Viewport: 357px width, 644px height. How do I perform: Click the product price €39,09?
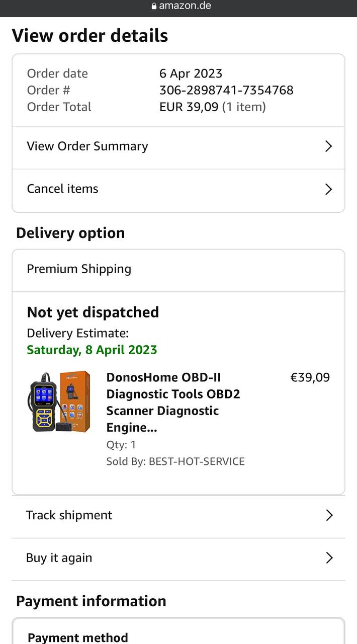[x=310, y=377]
